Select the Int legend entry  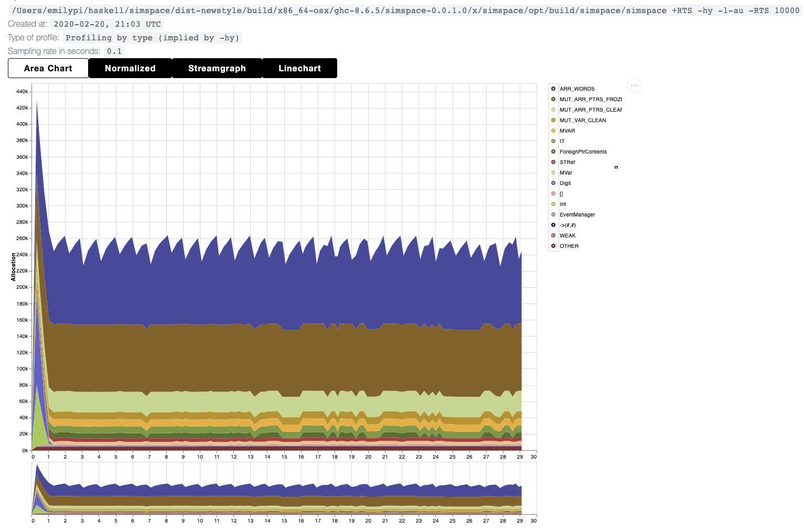click(x=563, y=204)
